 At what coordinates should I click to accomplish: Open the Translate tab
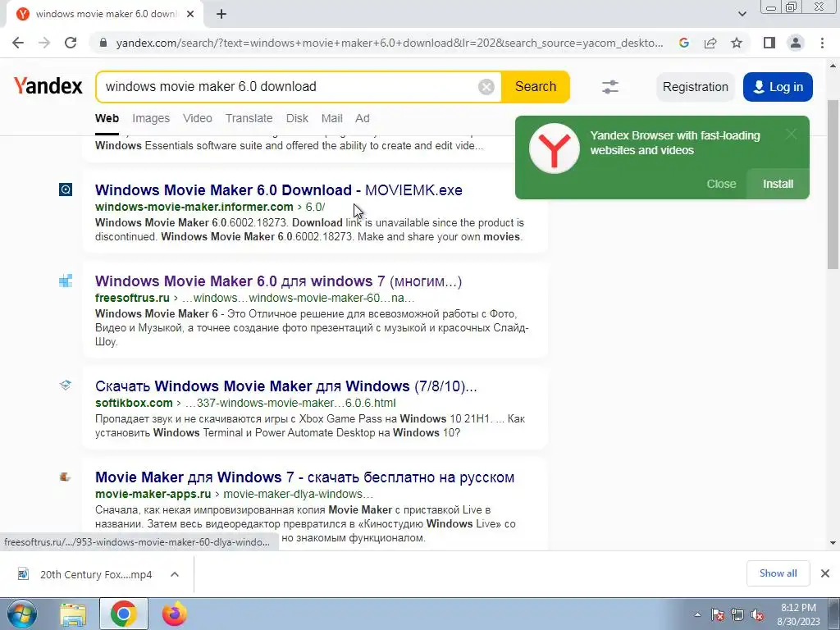(x=249, y=118)
